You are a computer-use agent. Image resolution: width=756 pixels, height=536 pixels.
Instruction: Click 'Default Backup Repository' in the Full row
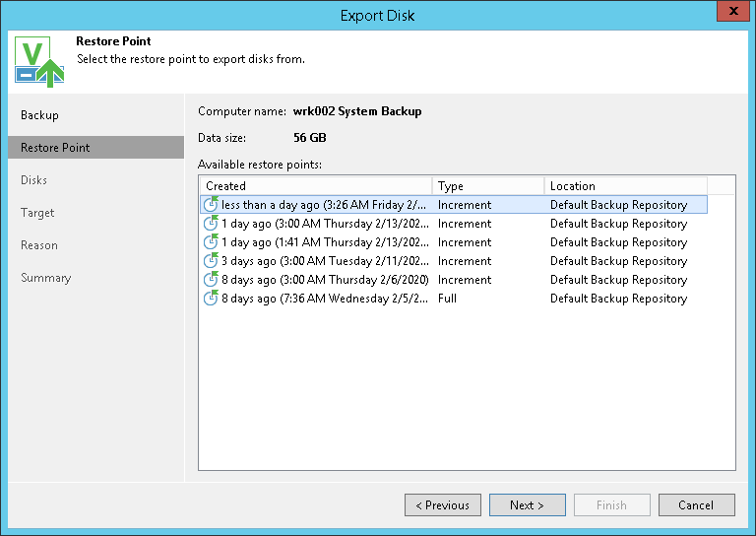click(x=618, y=299)
